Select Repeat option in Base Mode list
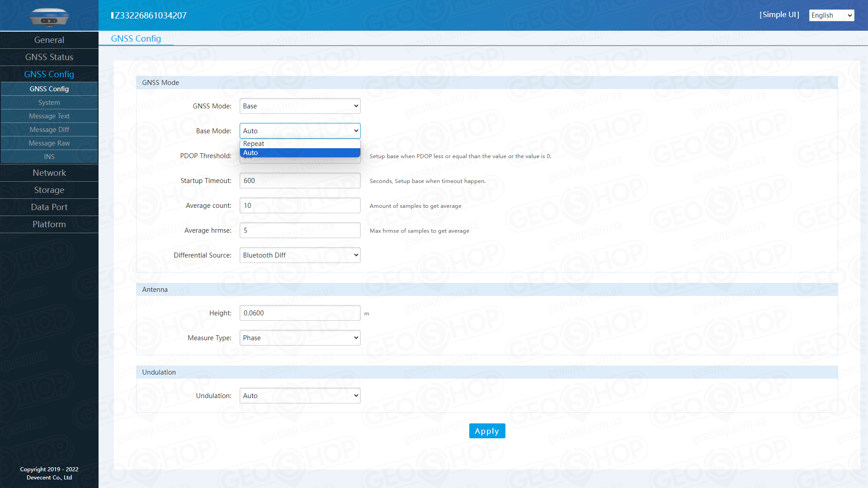The width and height of the screenshot is (868, 488). [299, 144]
